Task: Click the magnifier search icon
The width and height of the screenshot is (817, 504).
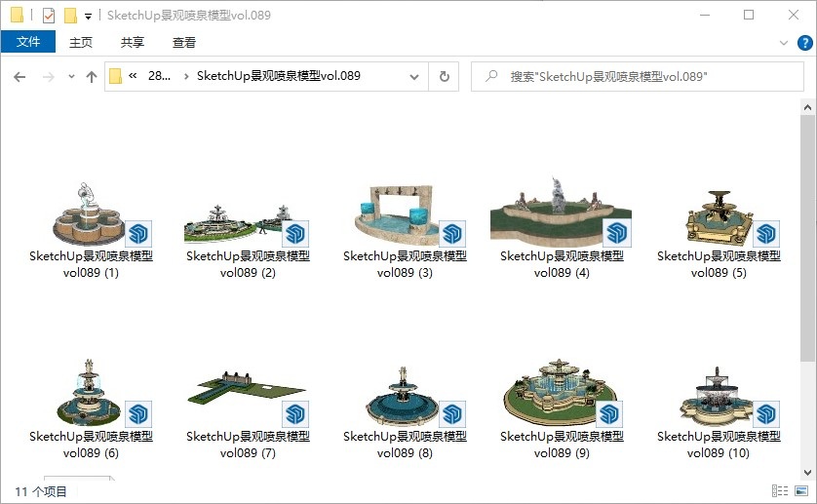Action: (490, 76)
